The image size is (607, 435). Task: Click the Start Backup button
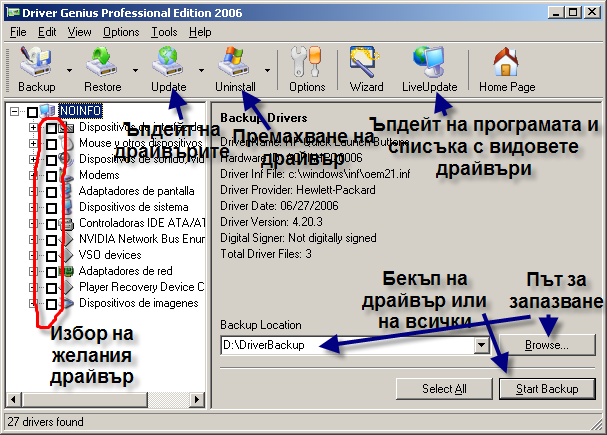(547, 389)
